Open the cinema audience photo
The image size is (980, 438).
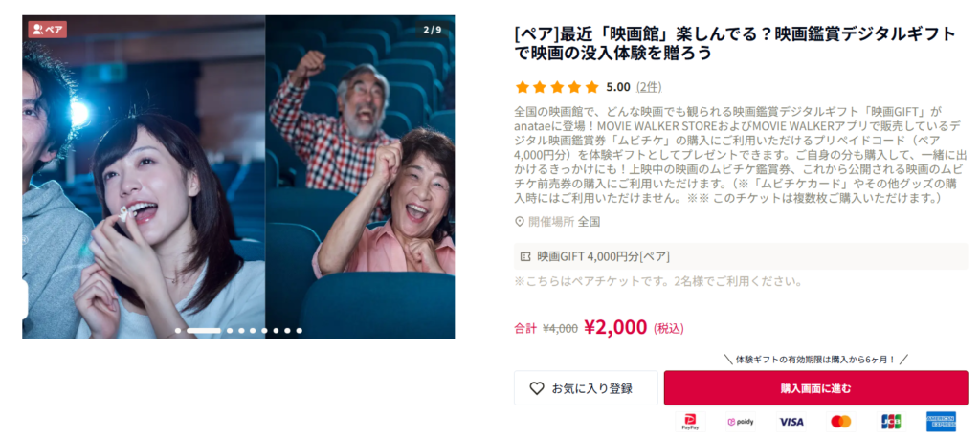click(x=238, y=178)
